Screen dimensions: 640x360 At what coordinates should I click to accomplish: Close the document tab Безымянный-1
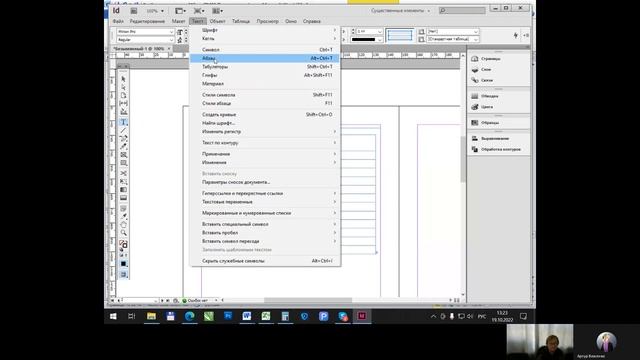[169, 49]
